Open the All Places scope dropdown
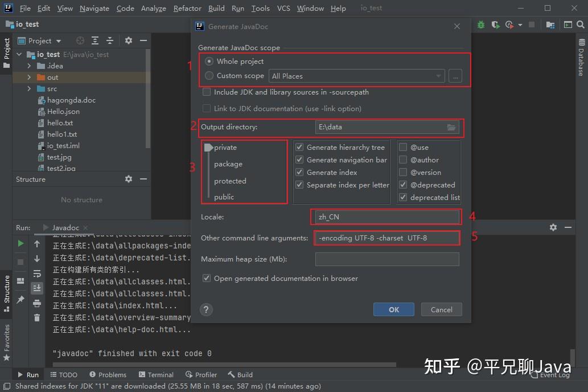 438,75
